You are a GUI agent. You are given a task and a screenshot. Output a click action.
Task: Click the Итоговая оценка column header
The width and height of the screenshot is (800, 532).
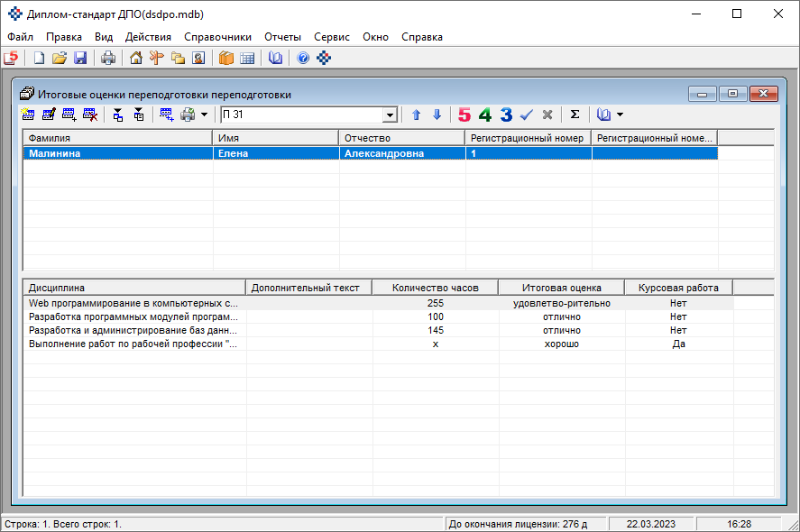(561, 288)
